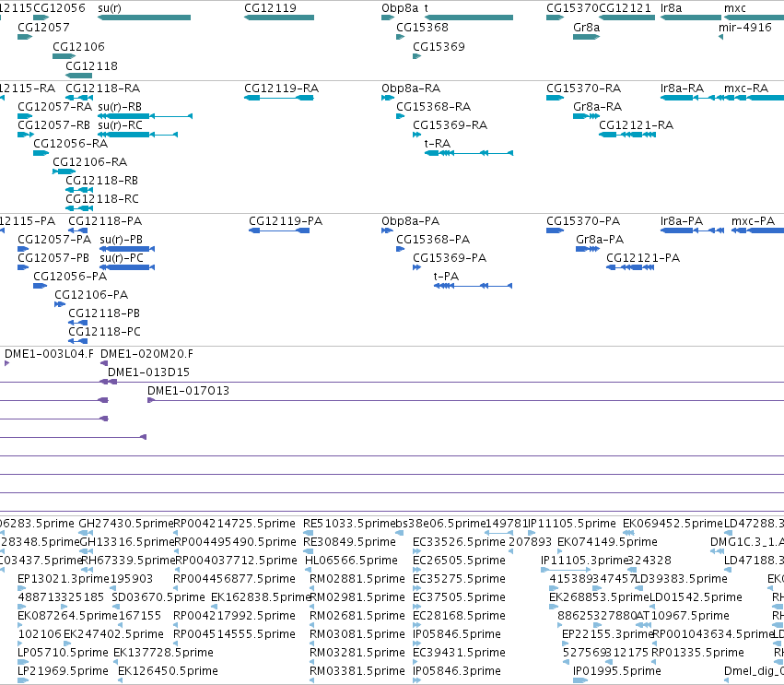Select the EK126450.5prime EST label
This screenshot has width=784, height=685.
(x=168, y=671)
